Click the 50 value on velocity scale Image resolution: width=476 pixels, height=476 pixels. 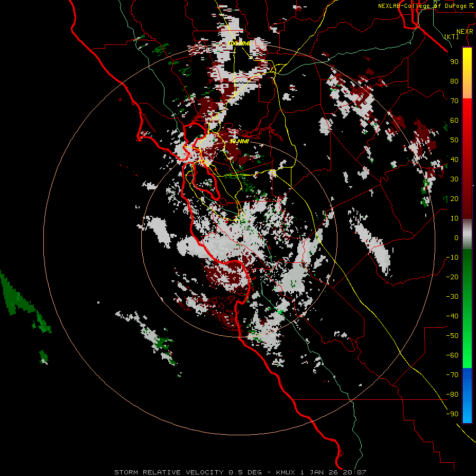(x=454, y=140)
